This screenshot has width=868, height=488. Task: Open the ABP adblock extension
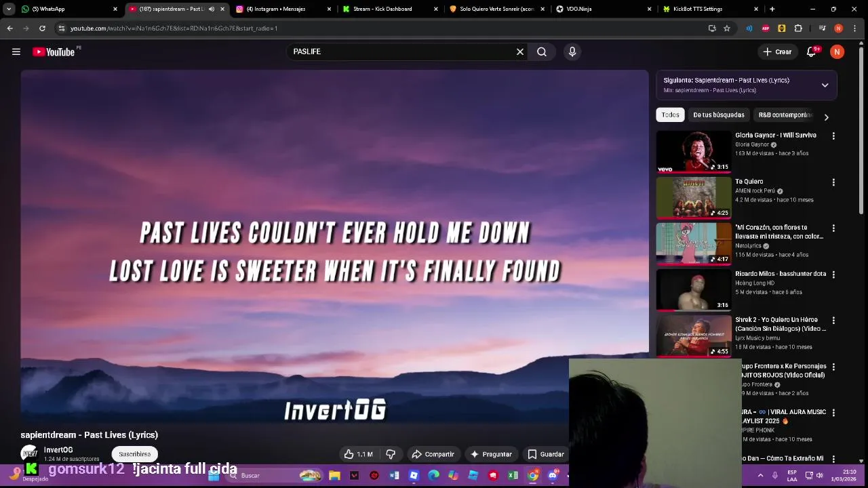tap(766, 28)
